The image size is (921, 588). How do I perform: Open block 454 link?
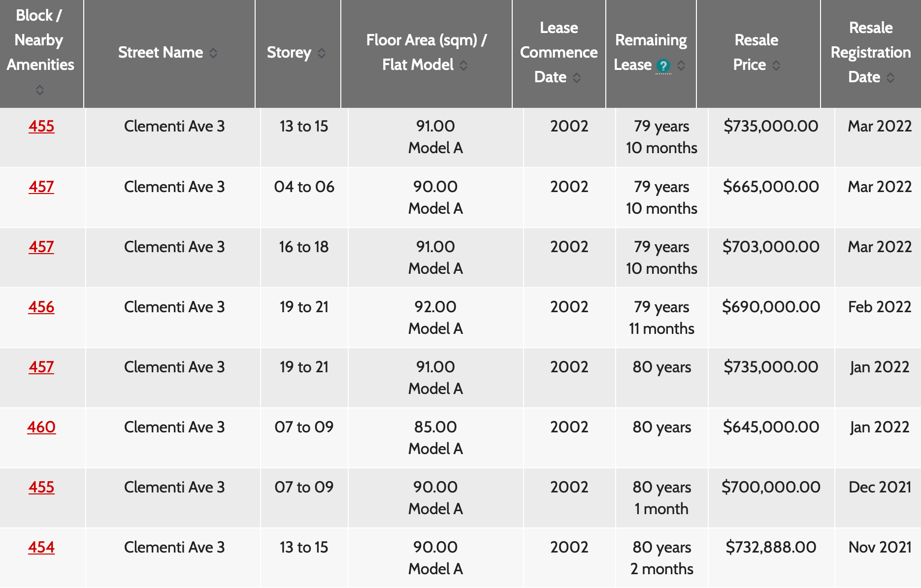[x=41, y=547]
